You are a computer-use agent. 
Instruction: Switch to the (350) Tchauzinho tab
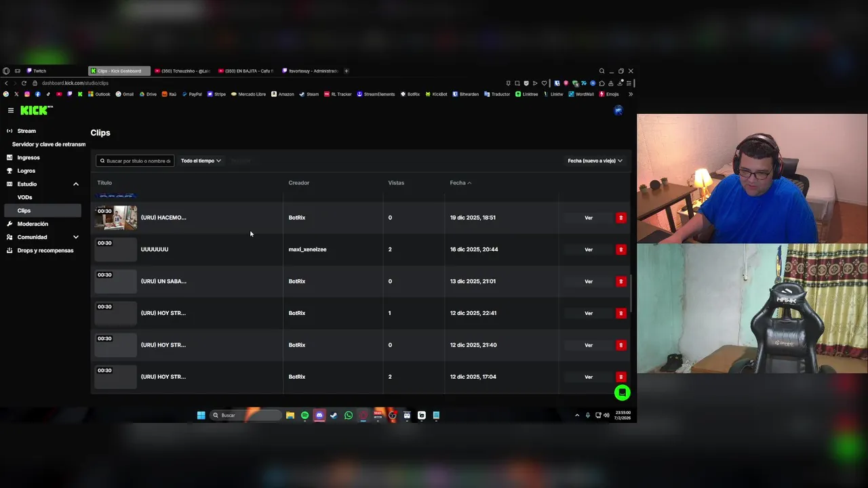click(x=182, y=70)
